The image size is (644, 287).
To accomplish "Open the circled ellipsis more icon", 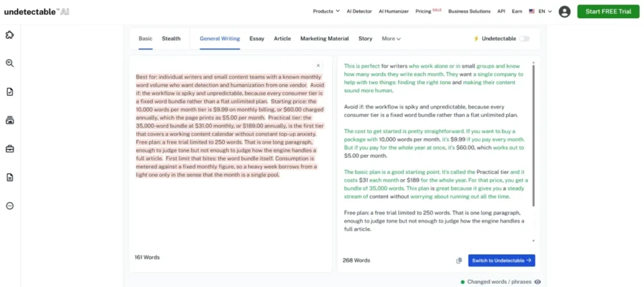I will coord(10,206).
